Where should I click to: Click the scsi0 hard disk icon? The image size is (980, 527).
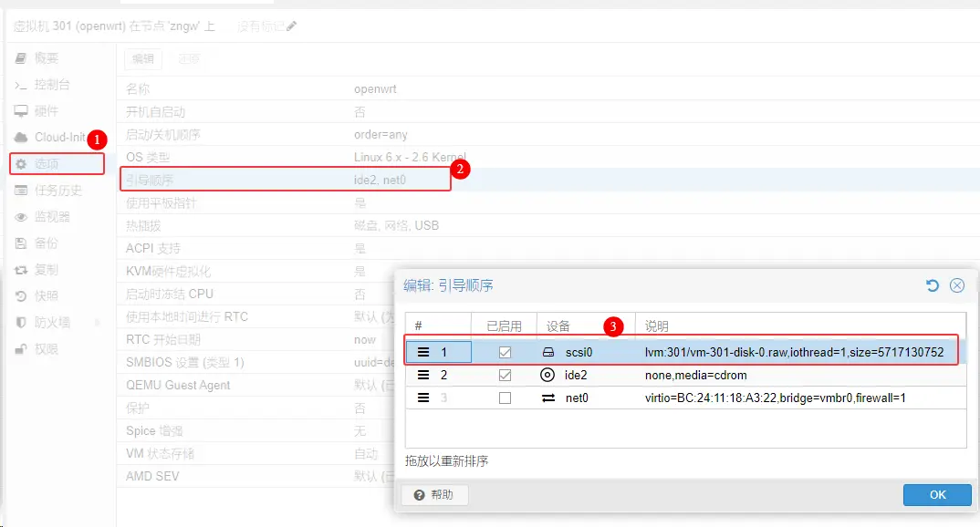point(547,352)
